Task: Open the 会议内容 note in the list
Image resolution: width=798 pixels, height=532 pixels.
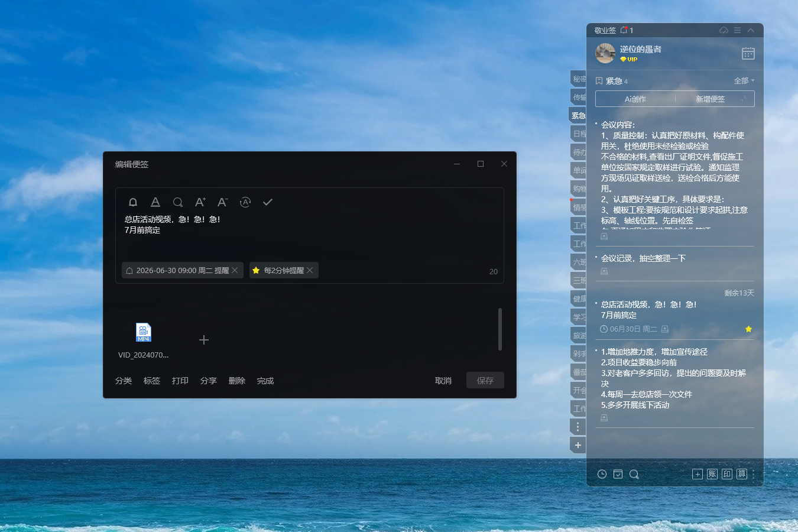Action: click(674, 177)
